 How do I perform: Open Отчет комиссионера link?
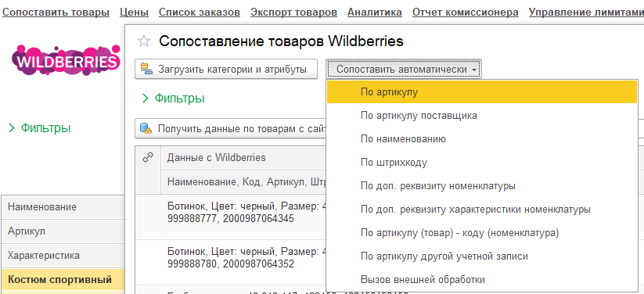tap(466, 13)
